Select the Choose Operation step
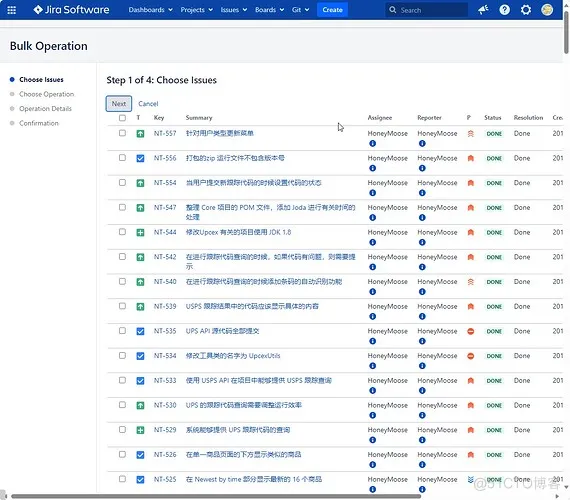This screenshot has height=500, width=570. 47,94
